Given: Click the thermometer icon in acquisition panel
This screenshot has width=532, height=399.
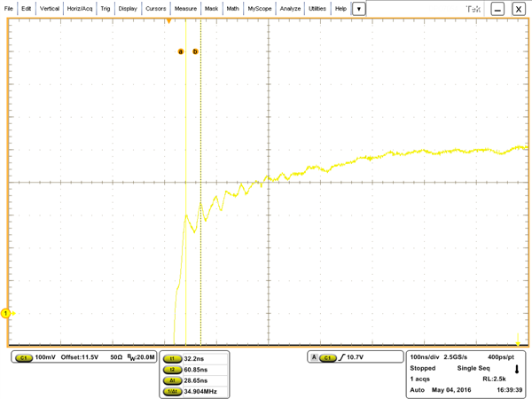Looking at the screenshot, I should [x=517, y=369].
